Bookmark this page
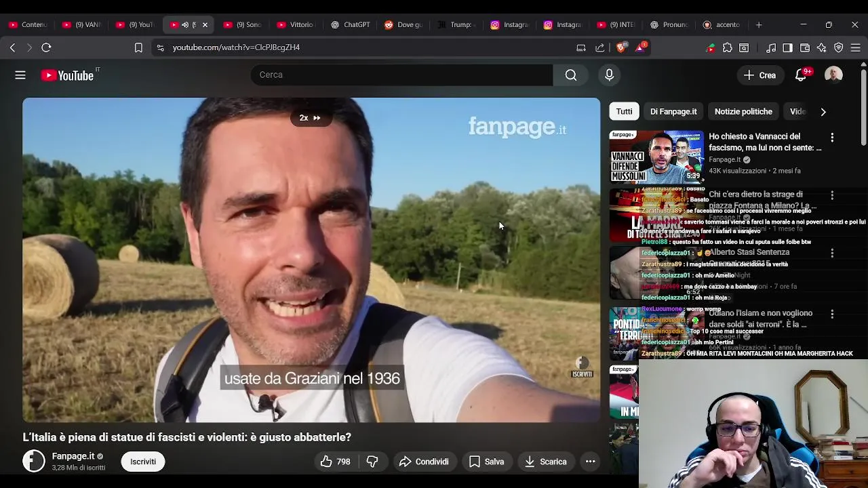This screenshot has height=488, width=868. 138,47
